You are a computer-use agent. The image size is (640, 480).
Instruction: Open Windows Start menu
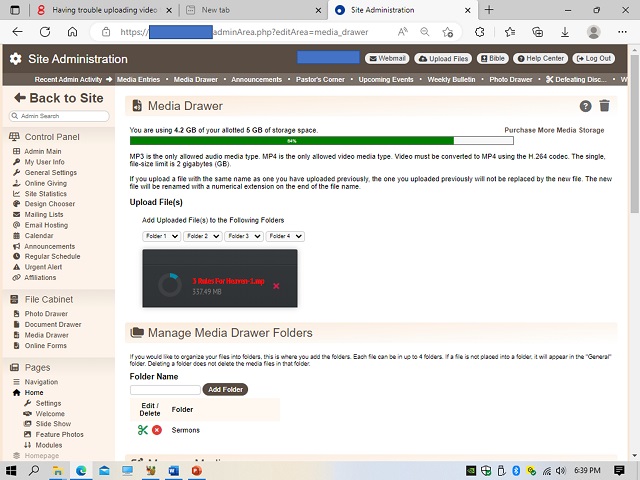(11, 471)
